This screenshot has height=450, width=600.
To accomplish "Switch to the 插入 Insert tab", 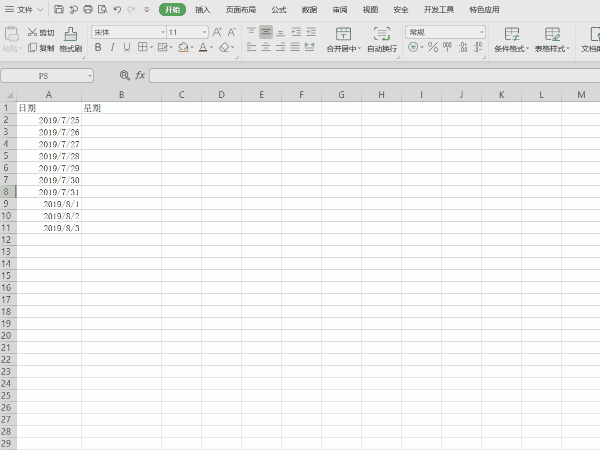I will point(202,10).
